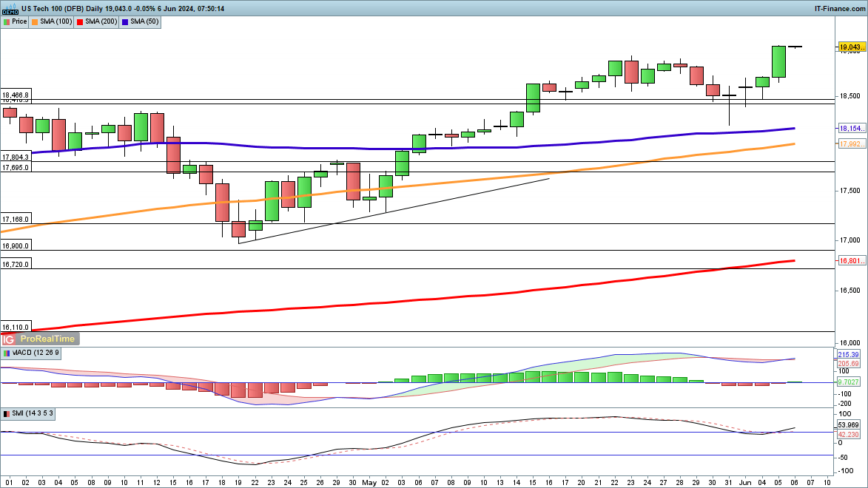Click the 17,000 price axis label

(850, 241)
